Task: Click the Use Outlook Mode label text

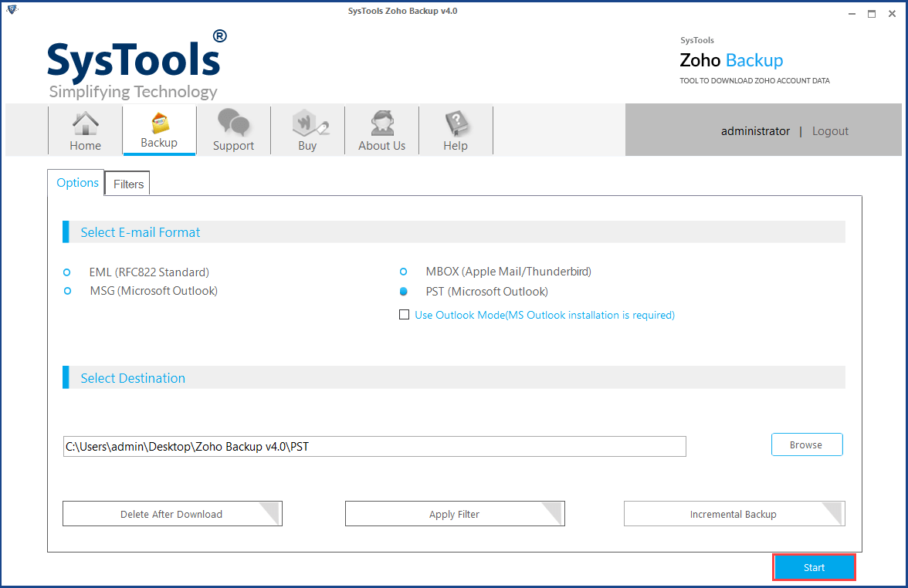Action: pyautogui.click(x=545, y=316)
